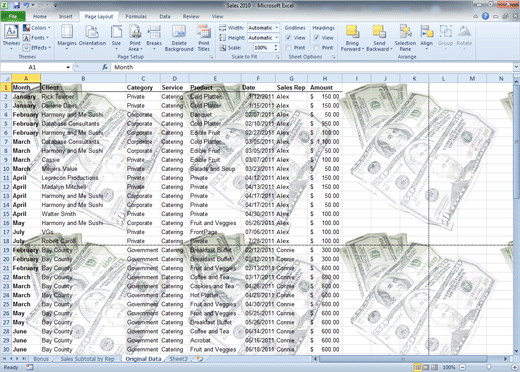The height and width of the screenshot is (372, 520).
Task: Click the zoom slider in status bar
Action: click(488, 367)
